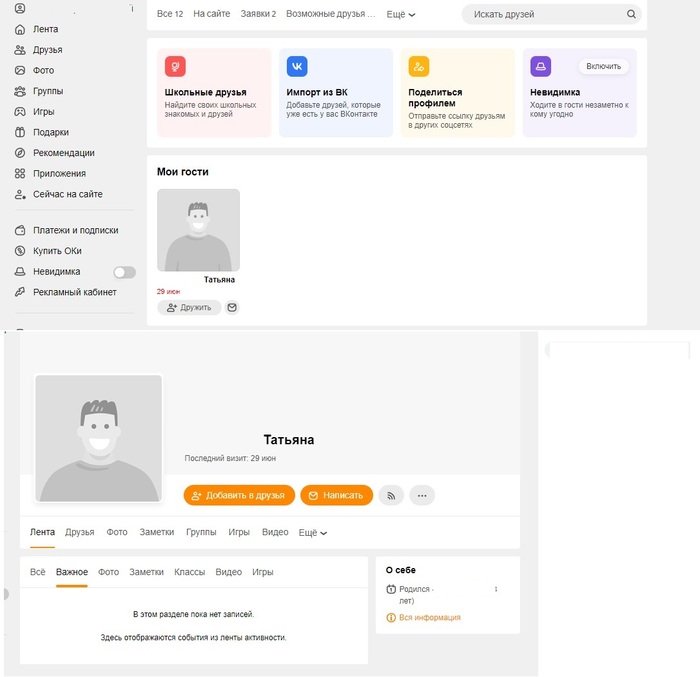Open Лента feed icon in sidebar
The height and width of the screenshot is (677, 700).
[20, 29]
